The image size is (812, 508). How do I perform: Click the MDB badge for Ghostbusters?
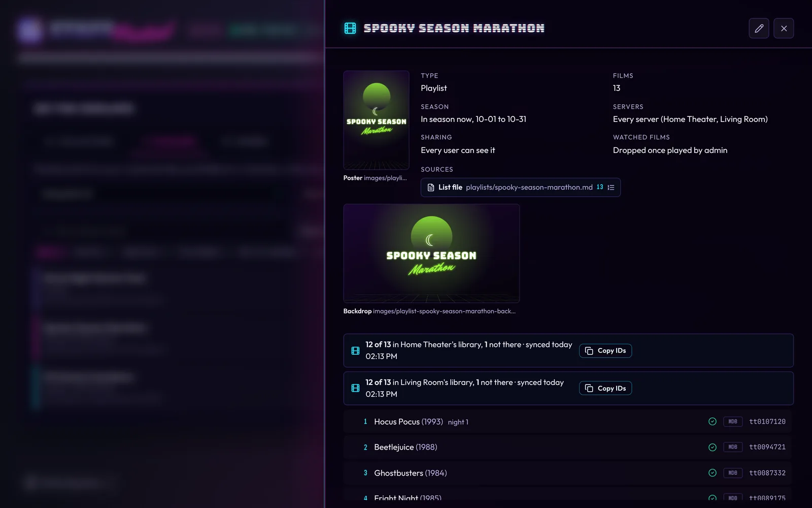click(733, 473)
